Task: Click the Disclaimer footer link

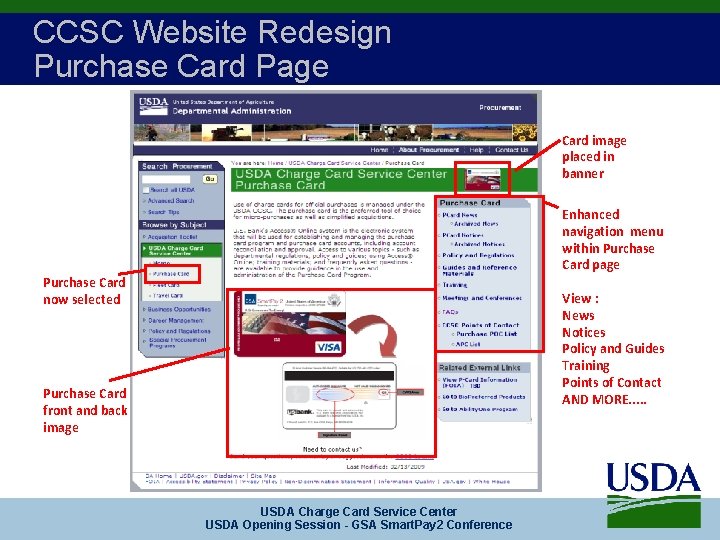Action: pyautogui.click(x=229, y=476)
